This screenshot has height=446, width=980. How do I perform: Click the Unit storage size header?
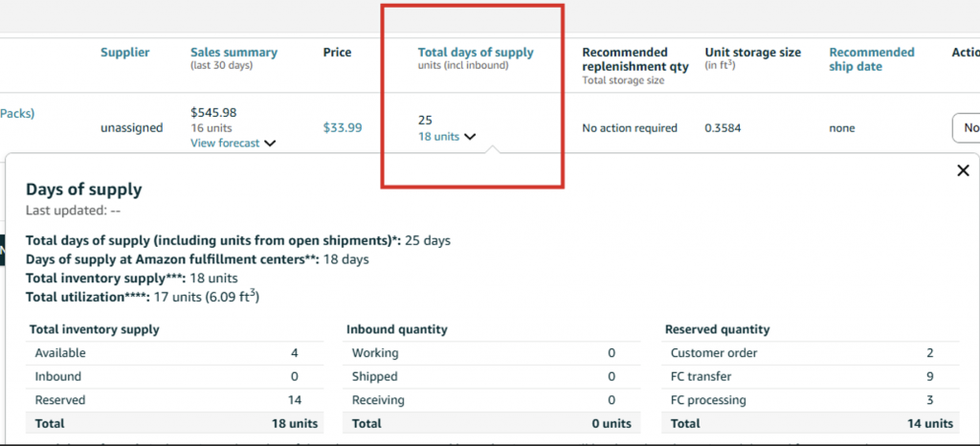(x=752, y=53)
